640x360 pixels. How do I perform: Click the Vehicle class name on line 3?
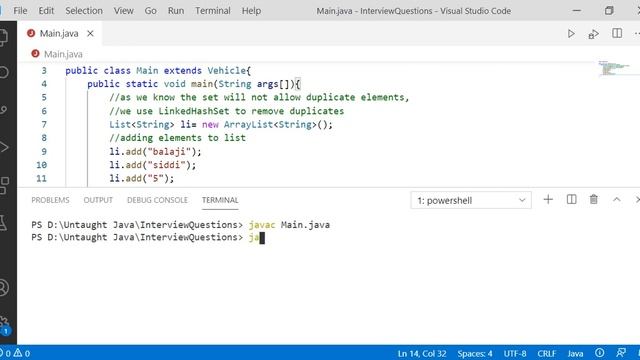click(227, 71)
